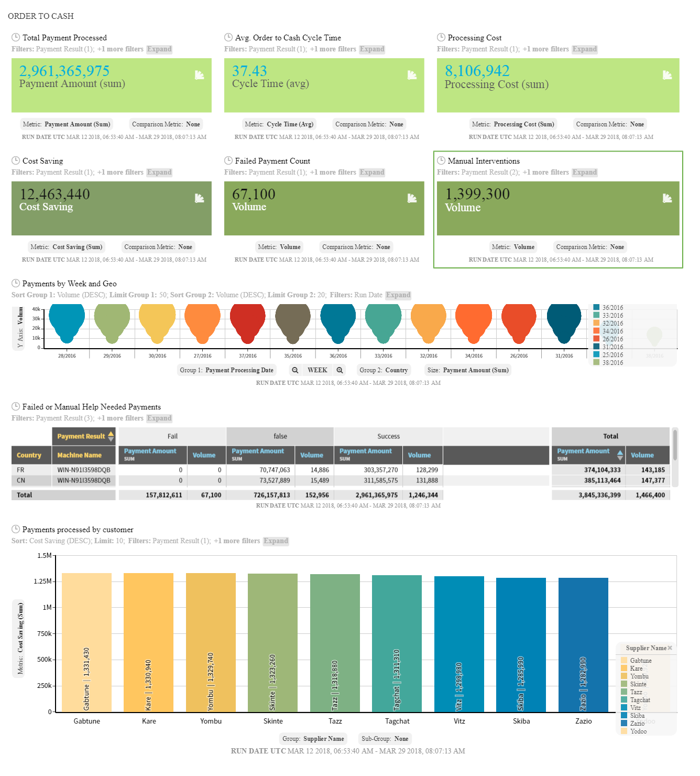This screenshot has height=776, width=700.
Task: Open Comparison Metric selector under Failed Payment Count
Action: [356, 247]
